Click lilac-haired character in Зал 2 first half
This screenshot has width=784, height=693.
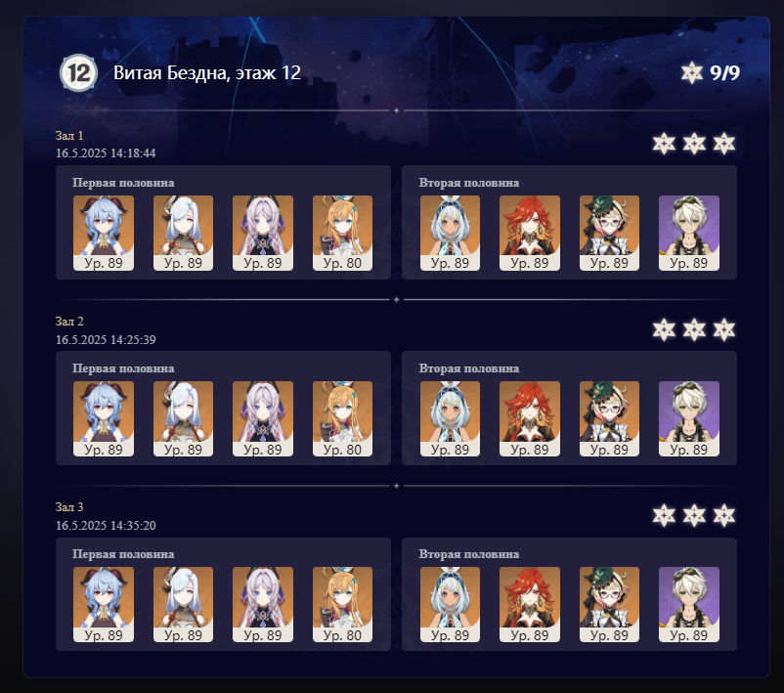263,419
